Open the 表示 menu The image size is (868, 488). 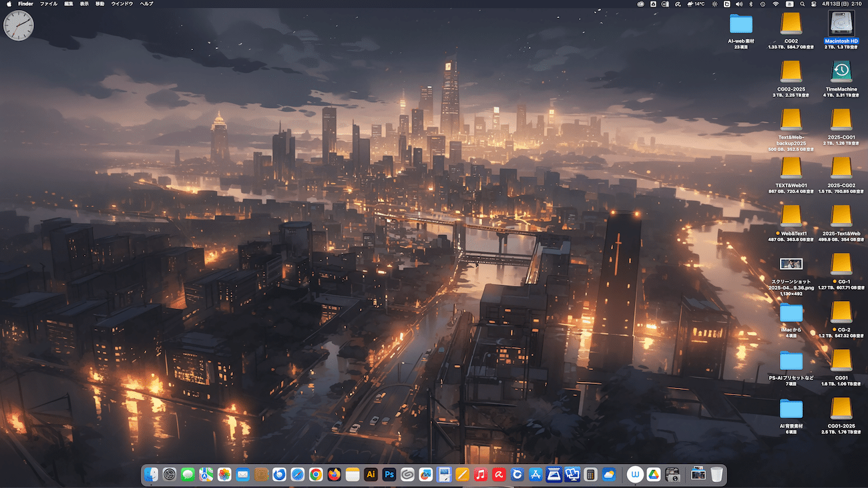click(x=84, y=4)
